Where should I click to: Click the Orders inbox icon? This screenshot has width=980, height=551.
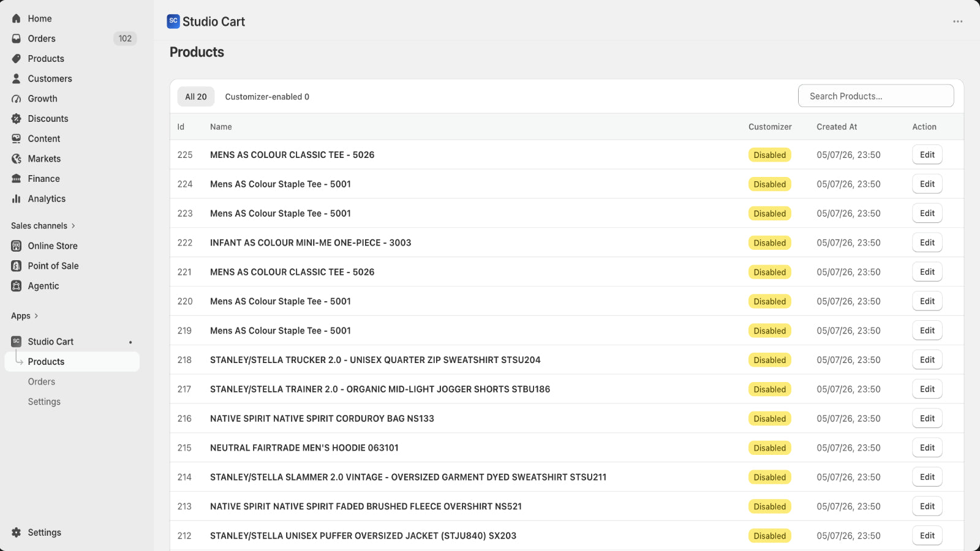pyautogui.click(x=17, y=39)
